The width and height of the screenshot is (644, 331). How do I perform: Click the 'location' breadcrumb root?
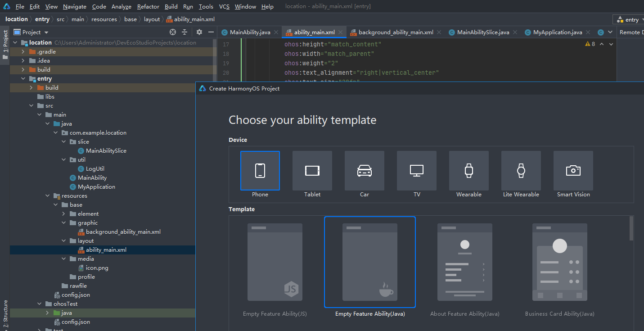17,19
